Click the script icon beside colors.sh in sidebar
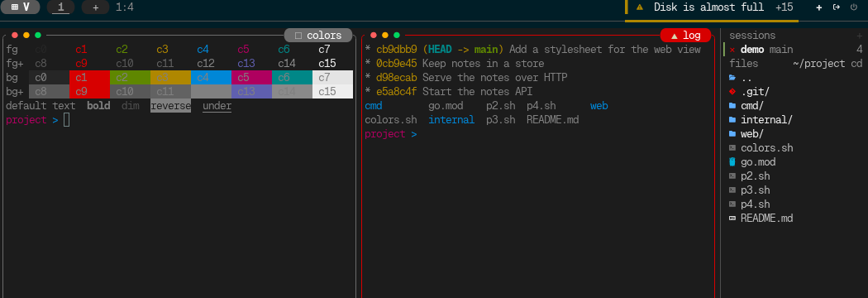 coord(732,148)
